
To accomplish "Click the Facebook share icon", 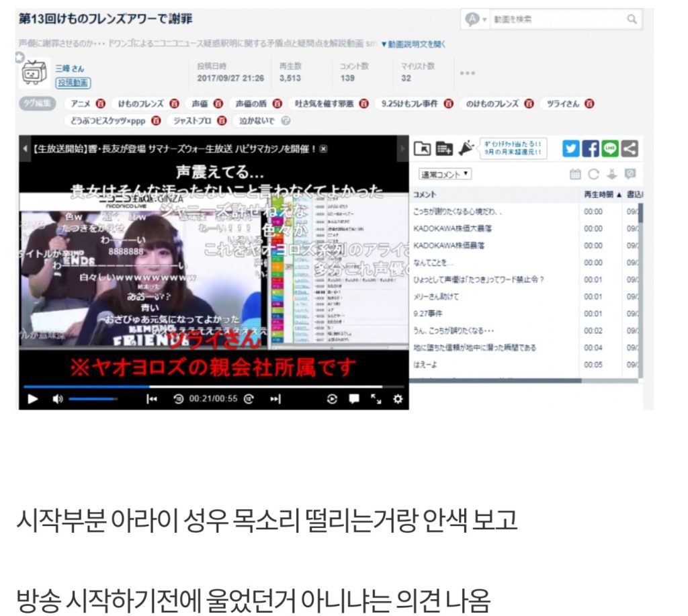I will point(590,148).
